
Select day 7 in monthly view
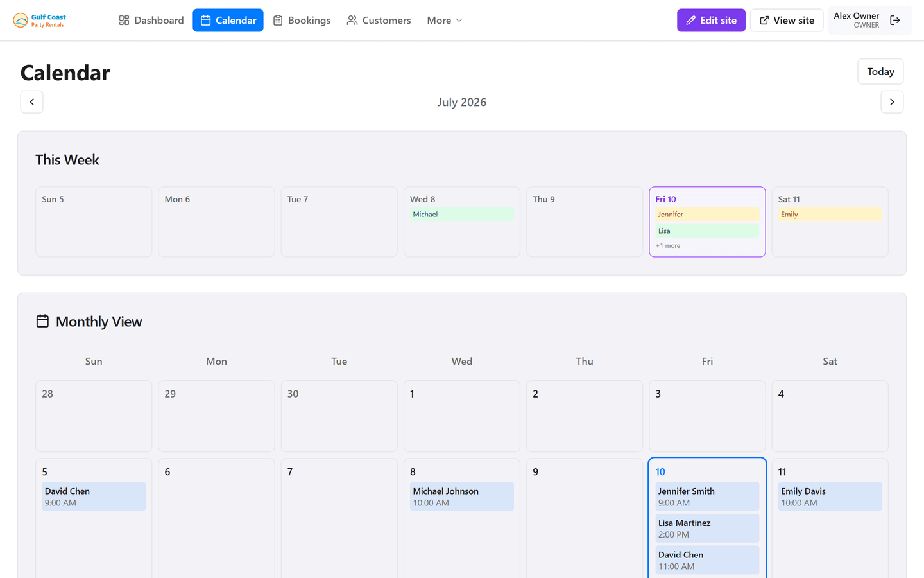pos(339,518)
